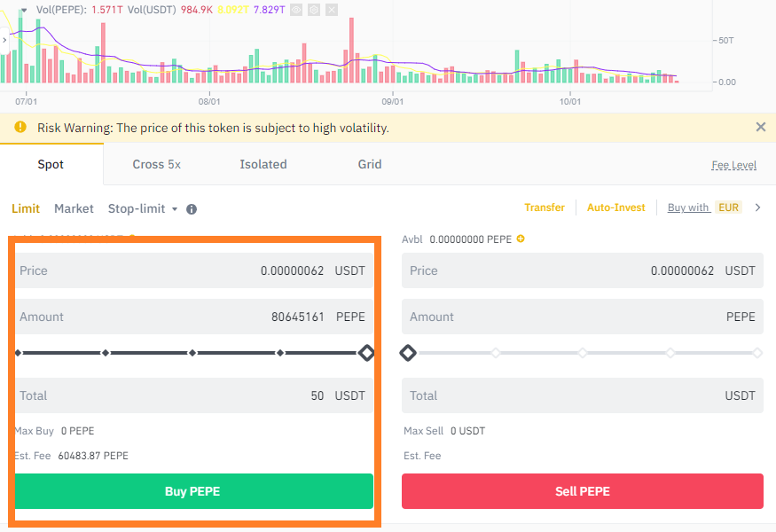This screenshot has height=532, width=776.
Task: Open more options chevron after EUR
Action: coord(757,207)
